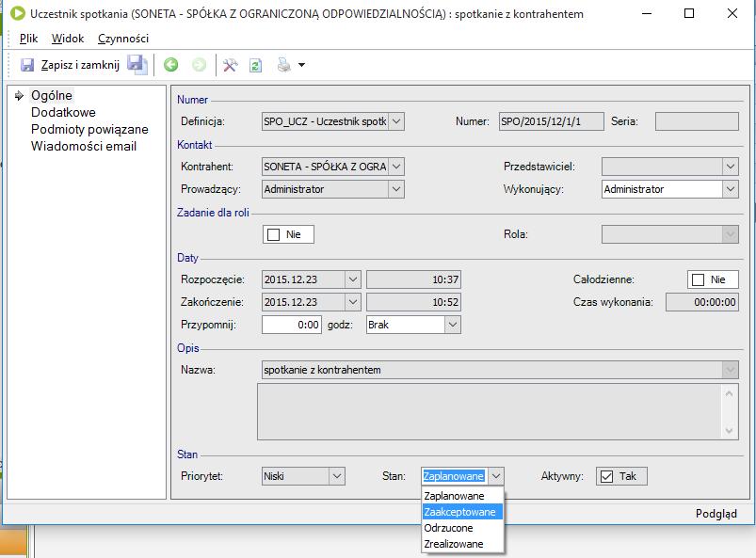Expand the Definicja dropdown
Screen dimensions: 756x558
pyautogui.click(x=396, y=121)
